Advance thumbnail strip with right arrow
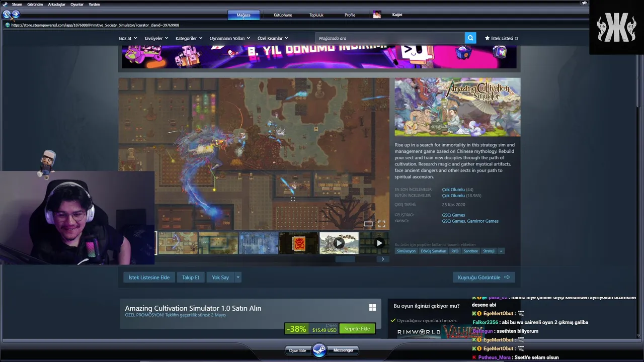This screenshot has width=644, height=362. [382, 259]
